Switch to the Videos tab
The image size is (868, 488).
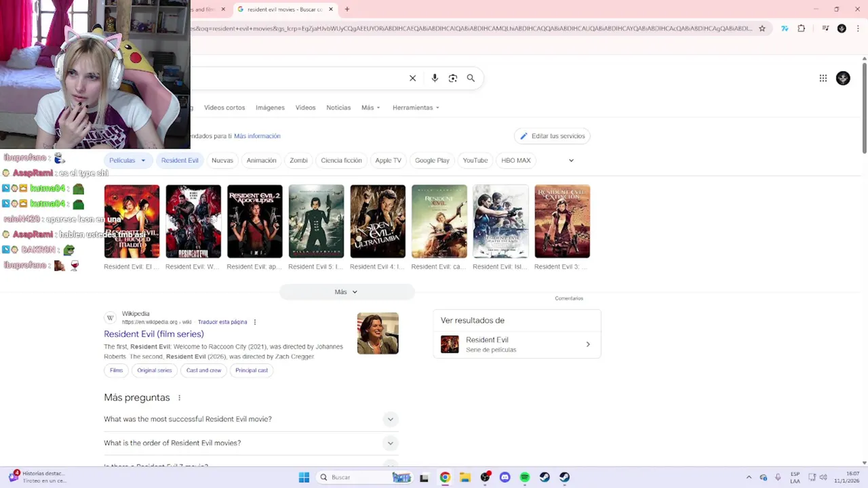(x=305, y=108)
